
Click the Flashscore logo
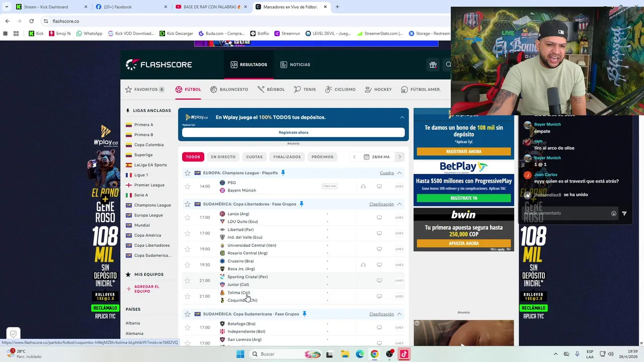click(x=158, y=64)
